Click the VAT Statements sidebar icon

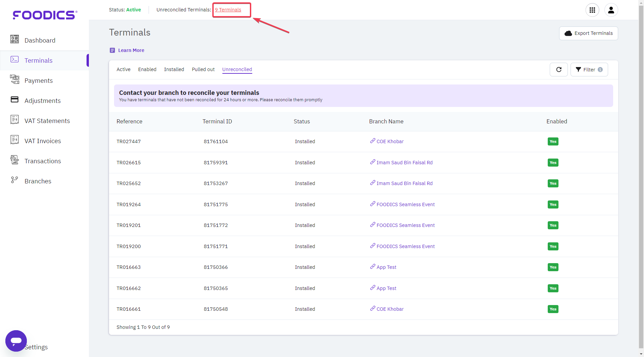pyautogui.click(x=14, y=120)
